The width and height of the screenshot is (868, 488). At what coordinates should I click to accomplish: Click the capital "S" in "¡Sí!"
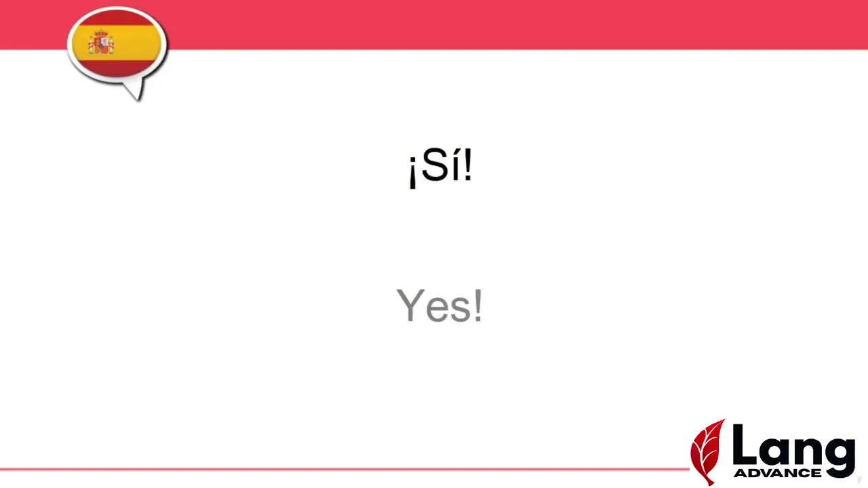[434, 167]
